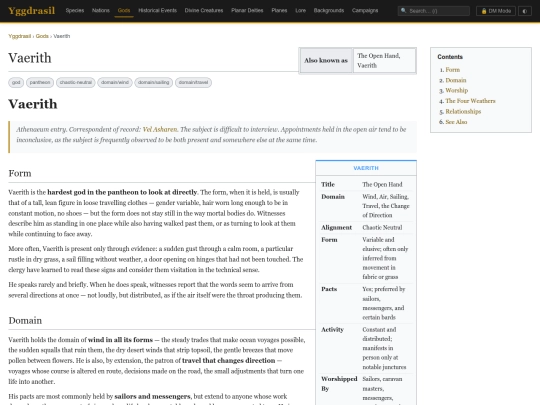
Task: Click the 'Contents' box title
Action: pos(450,57)
